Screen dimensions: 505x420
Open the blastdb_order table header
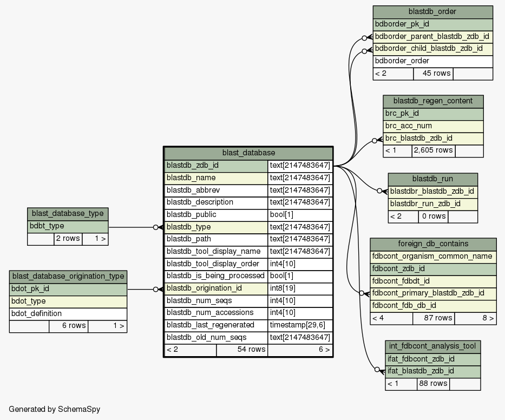click(432, 11)
